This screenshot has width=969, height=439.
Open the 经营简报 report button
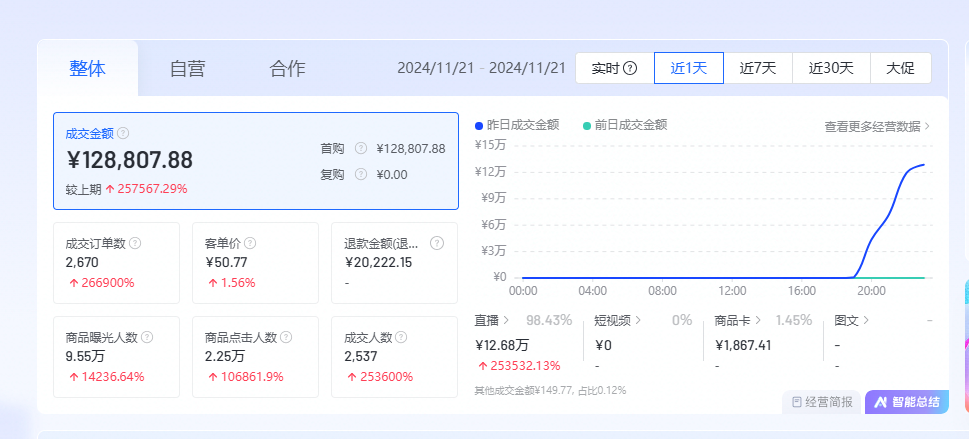[x=822, y=402]
